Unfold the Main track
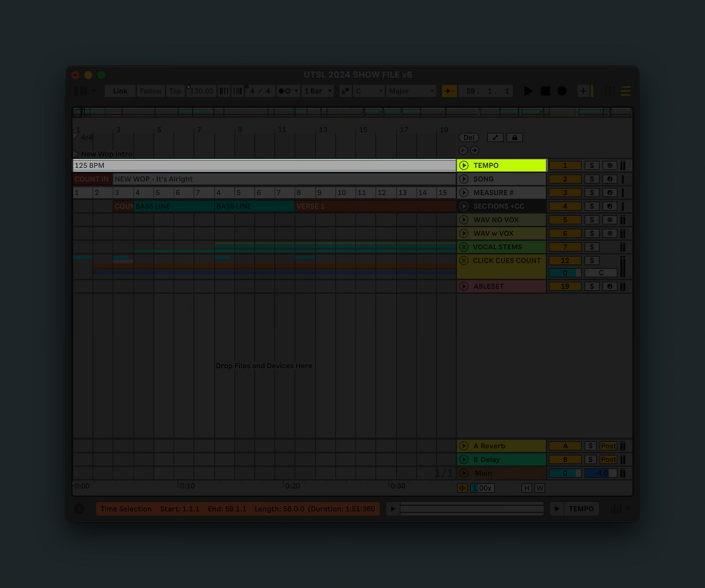Image resolution: width=705 pixels, height=588 pixels. [464, 473]
